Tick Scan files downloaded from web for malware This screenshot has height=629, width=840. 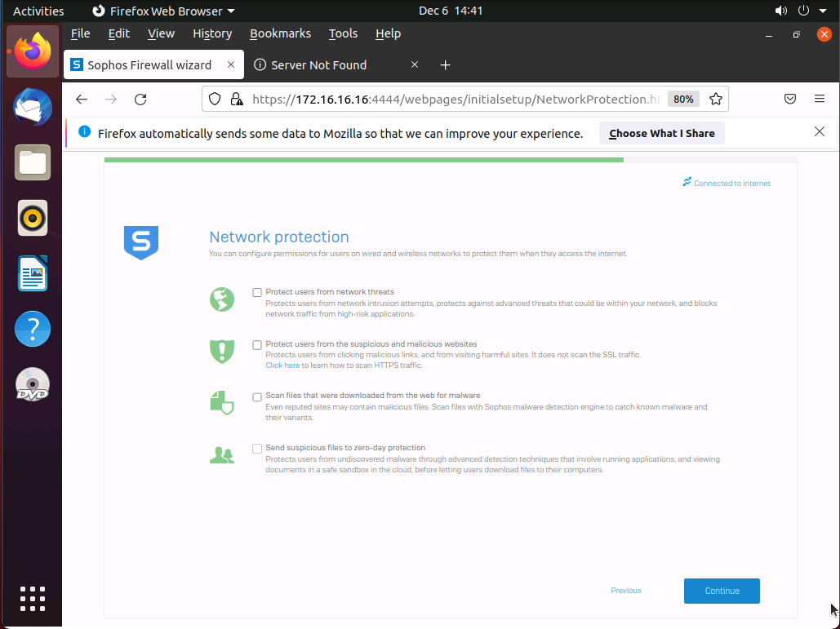click(257, 396)
